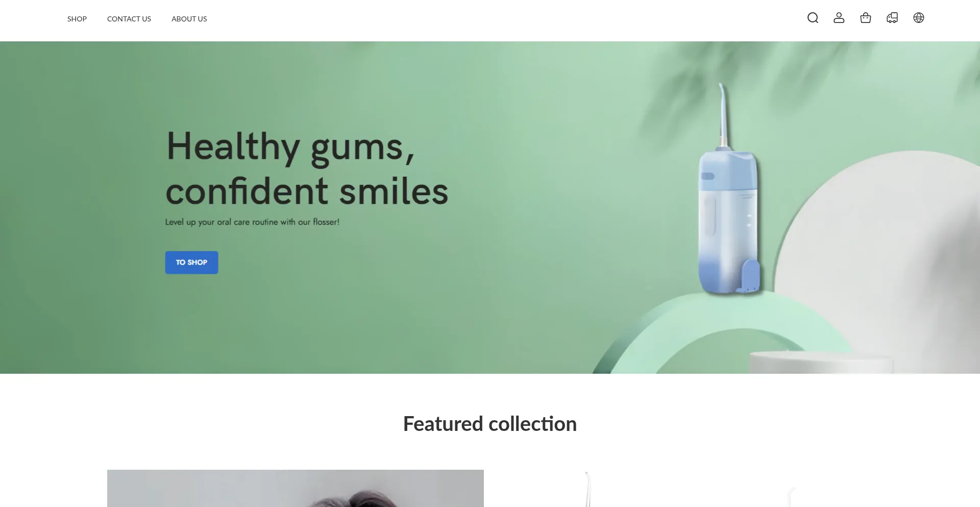
Task: Click the blue TO SHOP button
Action: point(191,262)
